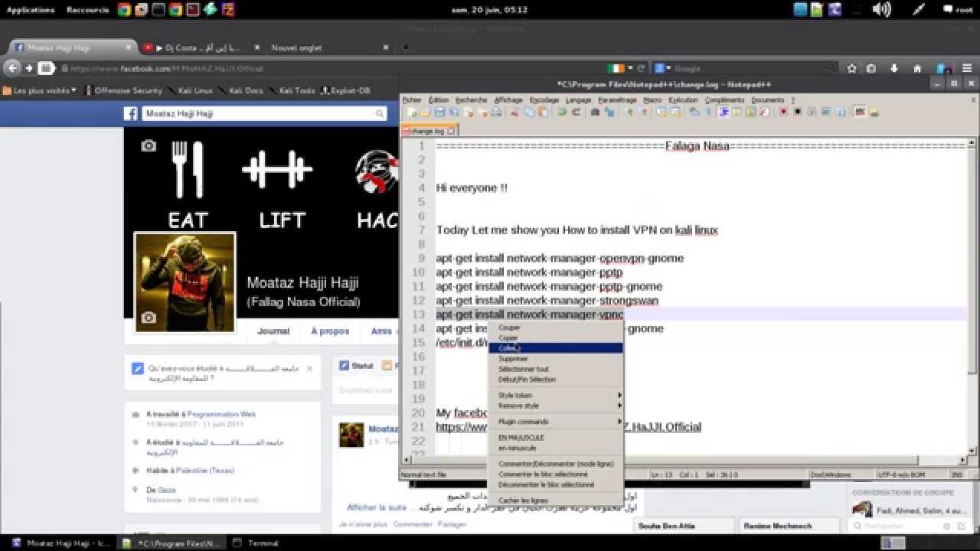Open the Les plus visités bookmarks dropdown
Image resolution: width=980 pixels, height=551 pixels.
coord(40,90)
